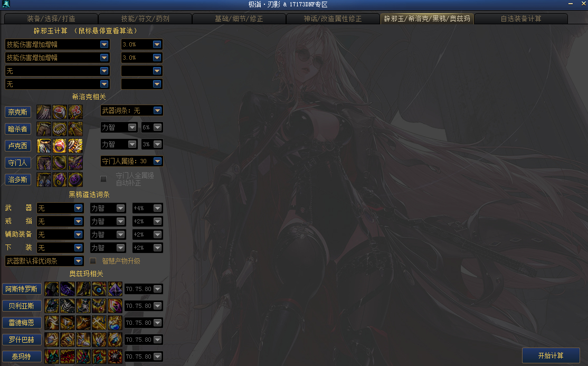Select fifth equipment icon in 泰玛特 row
This screenshot has width=588, height=366.
pos(115,356)
